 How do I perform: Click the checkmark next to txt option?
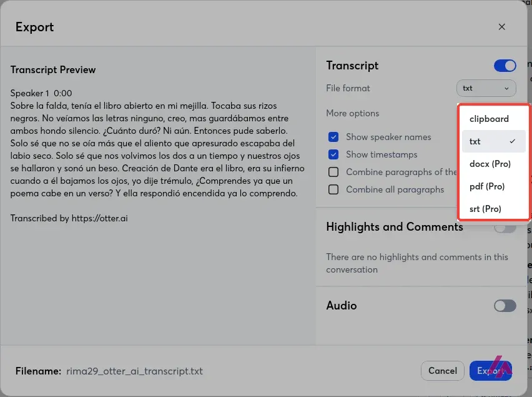click(512, 141)
